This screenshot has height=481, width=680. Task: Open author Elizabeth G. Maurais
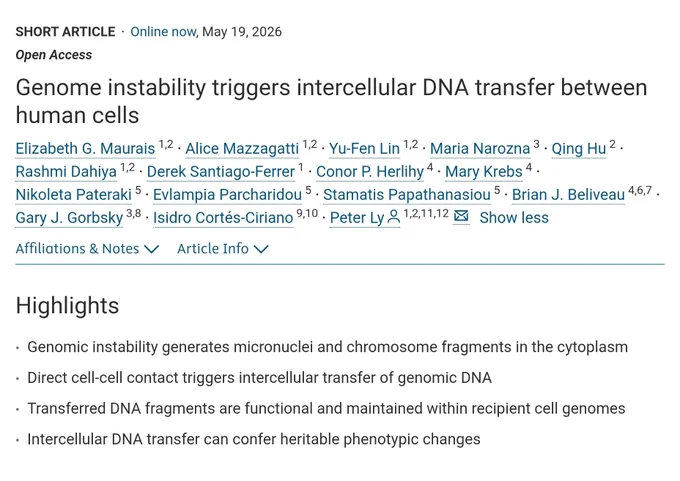coord(85,149)
